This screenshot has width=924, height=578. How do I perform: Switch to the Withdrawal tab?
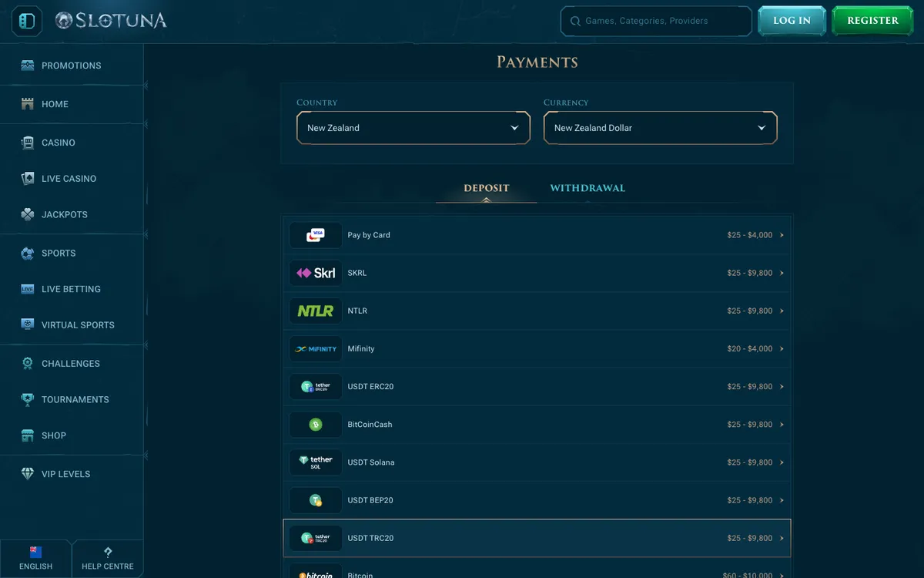point(588,188)
